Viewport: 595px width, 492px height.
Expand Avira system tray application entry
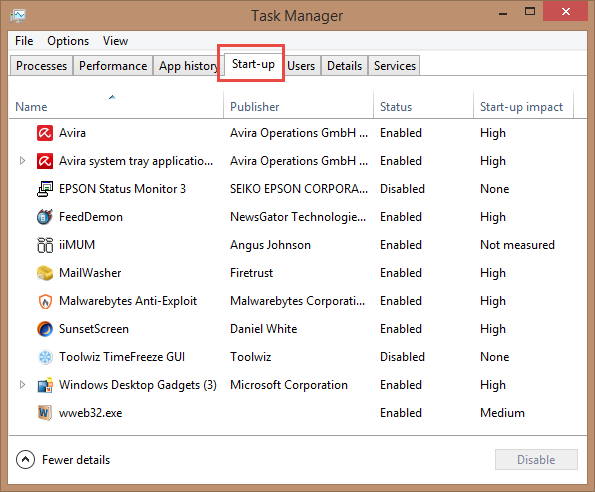[22, 161]
